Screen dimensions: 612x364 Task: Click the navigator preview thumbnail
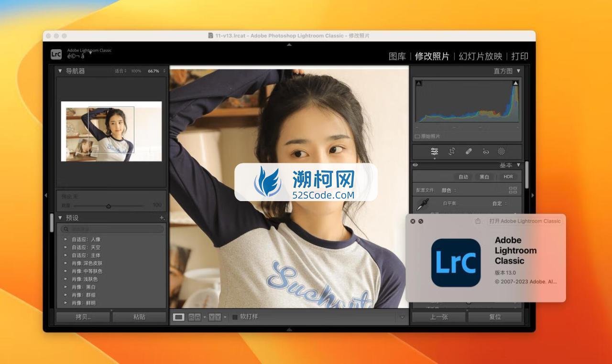(111, 131)
